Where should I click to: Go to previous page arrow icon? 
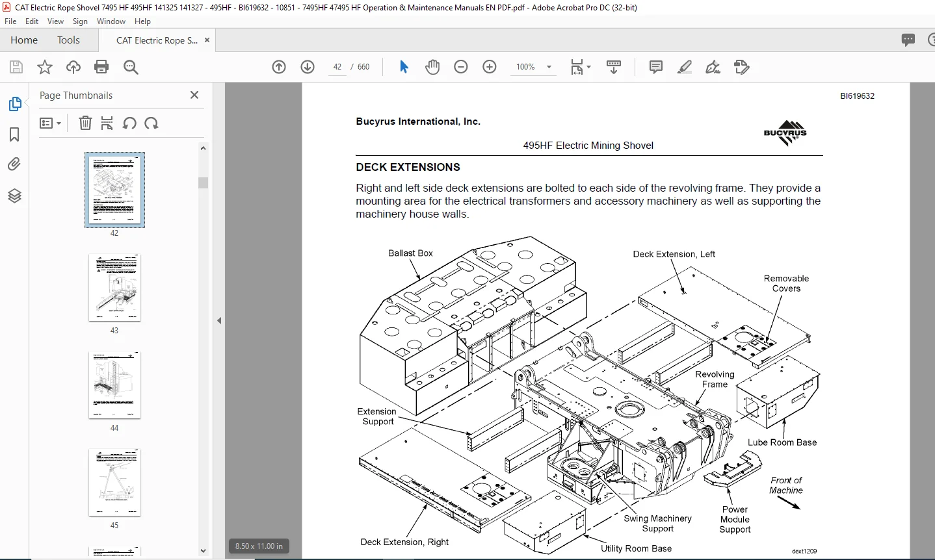point(279,67)
